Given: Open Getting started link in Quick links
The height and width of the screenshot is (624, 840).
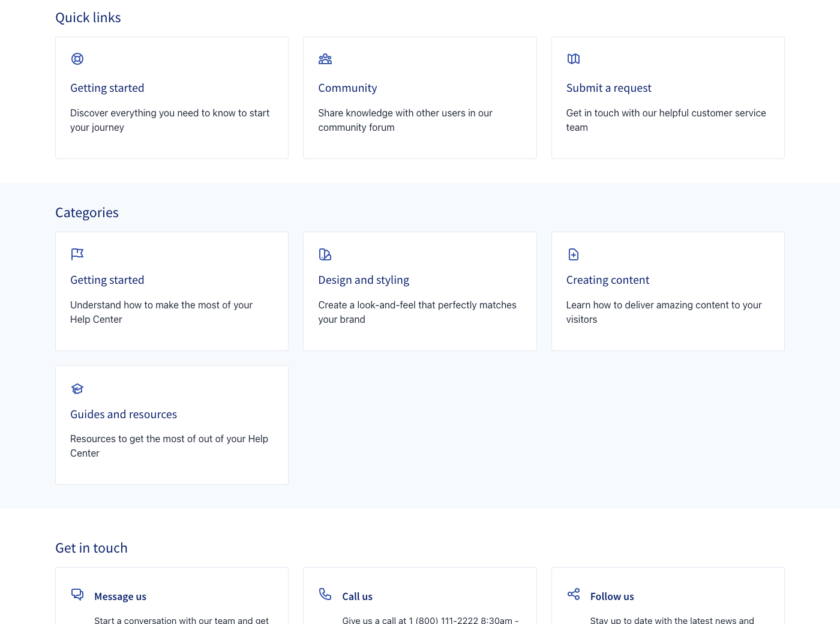Looking at the screenshot, I should click(x=107, y=88).
